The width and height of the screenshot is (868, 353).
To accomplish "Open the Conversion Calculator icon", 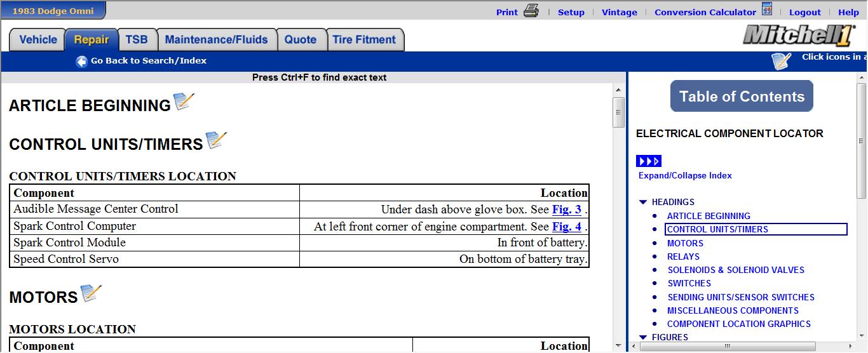I will [767, 10].
